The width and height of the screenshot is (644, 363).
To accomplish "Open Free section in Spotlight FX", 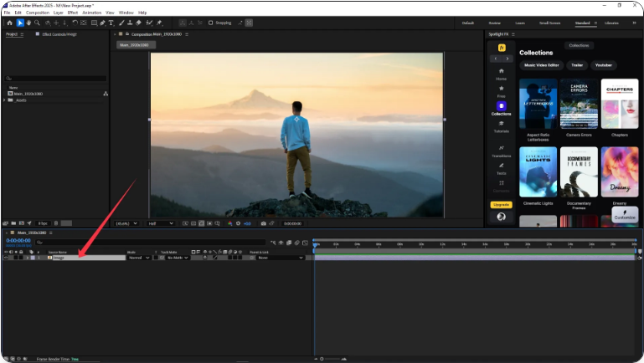I will tap(501, 91).
